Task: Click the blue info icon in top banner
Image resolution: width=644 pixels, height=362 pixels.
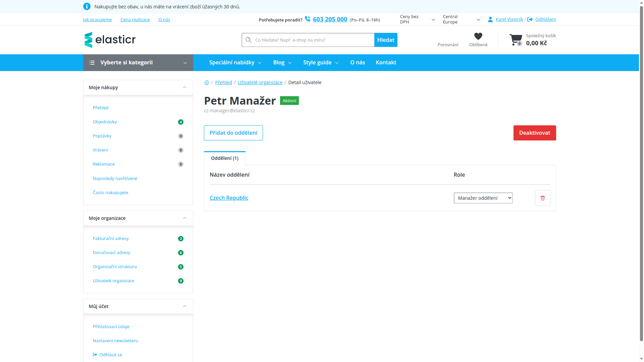Action: pos(87,6)
